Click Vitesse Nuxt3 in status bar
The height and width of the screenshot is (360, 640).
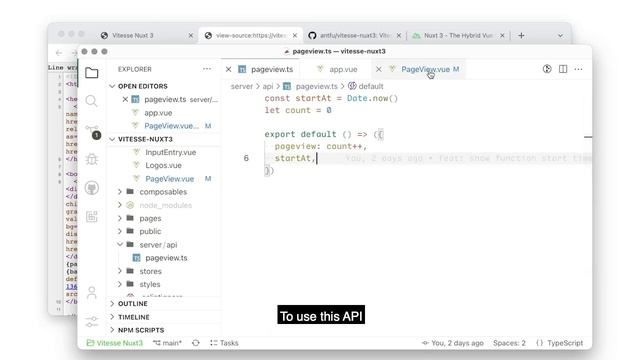coord(115,343)
